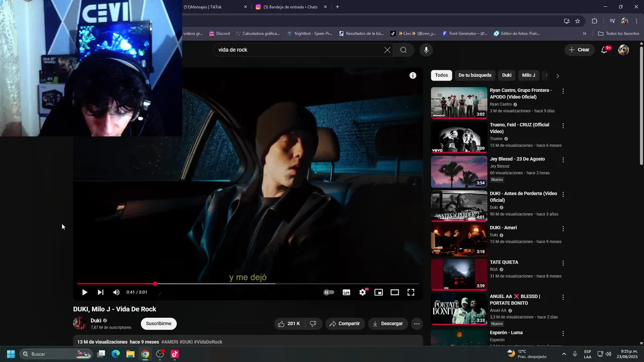Select the Todos filter chip
Viewport: 644px width, 362px height.
pos(441,75)
